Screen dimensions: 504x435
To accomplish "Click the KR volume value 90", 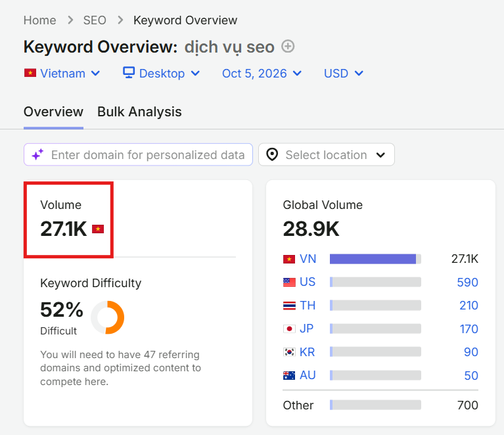I will (471, 352).
